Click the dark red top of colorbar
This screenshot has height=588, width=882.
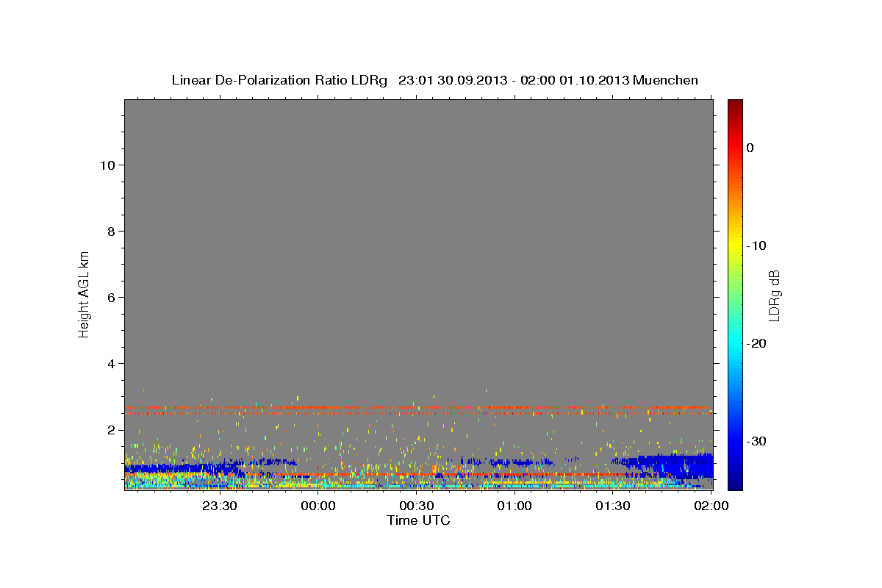[x=735, y=107]
